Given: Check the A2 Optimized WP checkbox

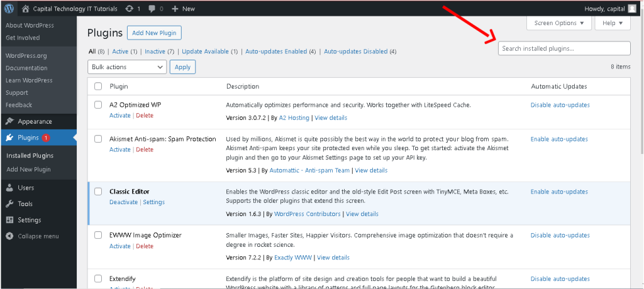Looking at the screenshot, I should tap(98, 105).
